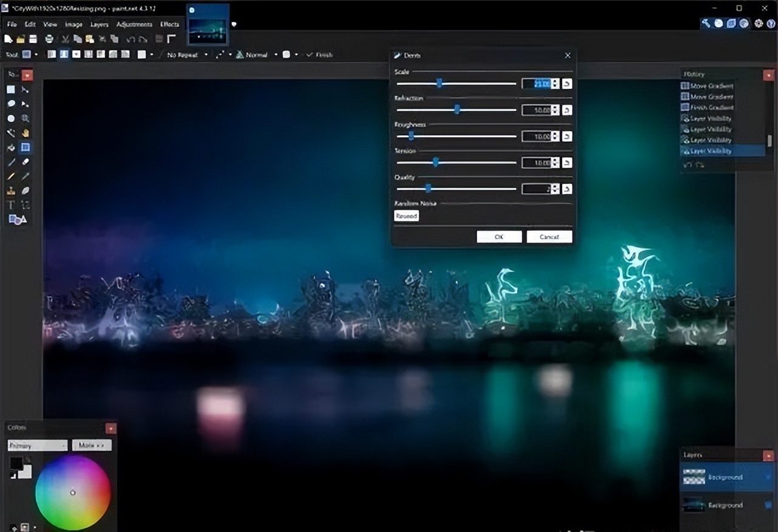Select the Eraser tool
The image size is (778, 532).
coord(26,162)
